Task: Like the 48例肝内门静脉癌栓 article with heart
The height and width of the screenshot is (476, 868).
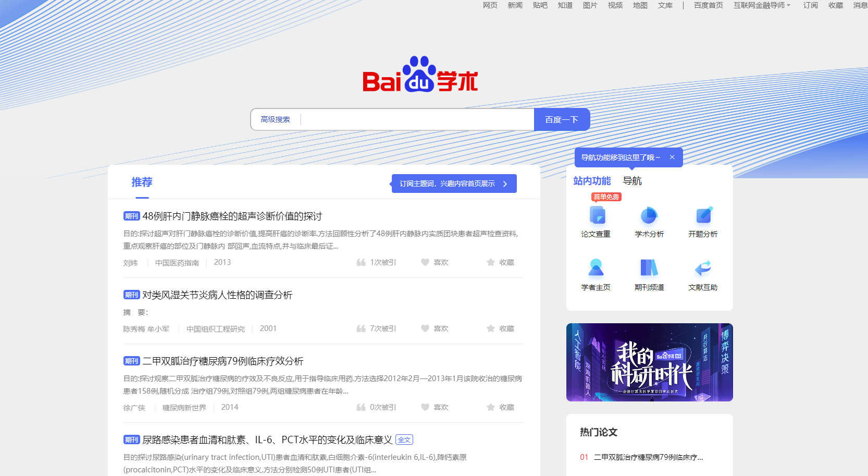Action: 425,262
